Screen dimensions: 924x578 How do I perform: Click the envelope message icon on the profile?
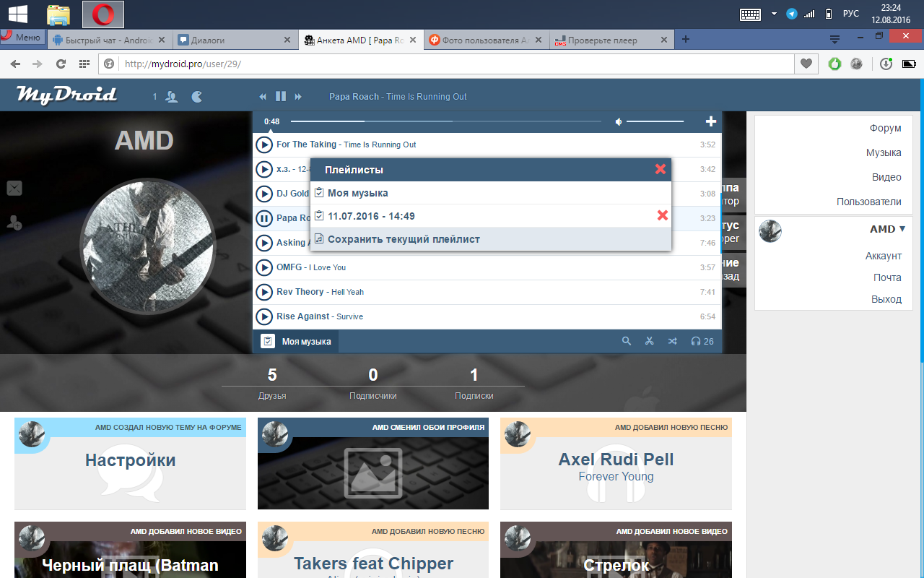(14, 189)
